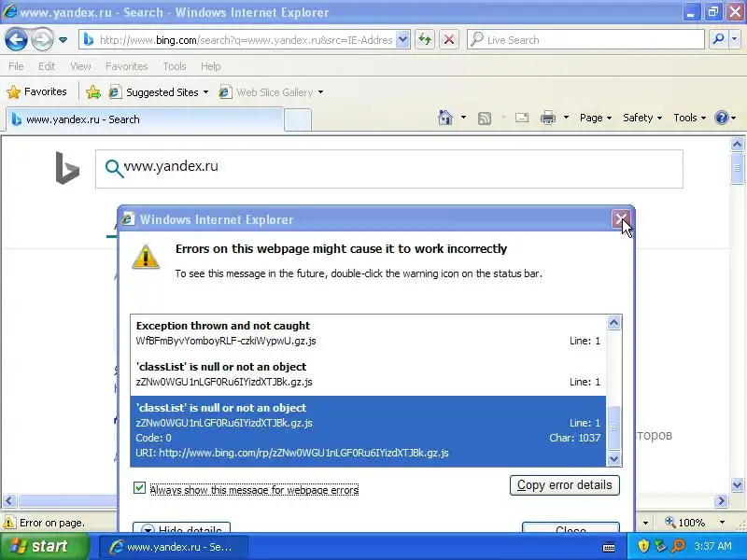Open Suggested Sites link
This screenshot has height=560, width=747.
[153, 91]
